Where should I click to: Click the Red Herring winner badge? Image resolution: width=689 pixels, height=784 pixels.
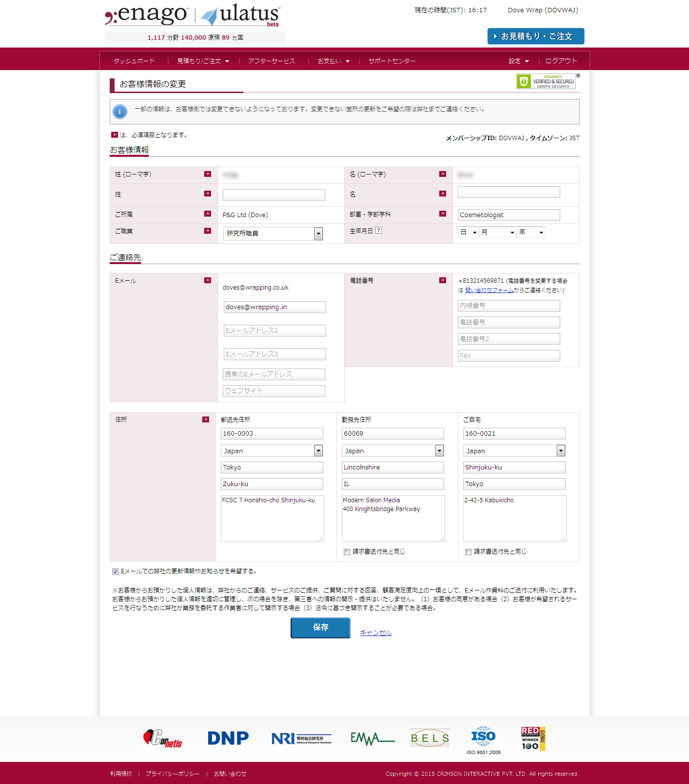tap(533, 739)
